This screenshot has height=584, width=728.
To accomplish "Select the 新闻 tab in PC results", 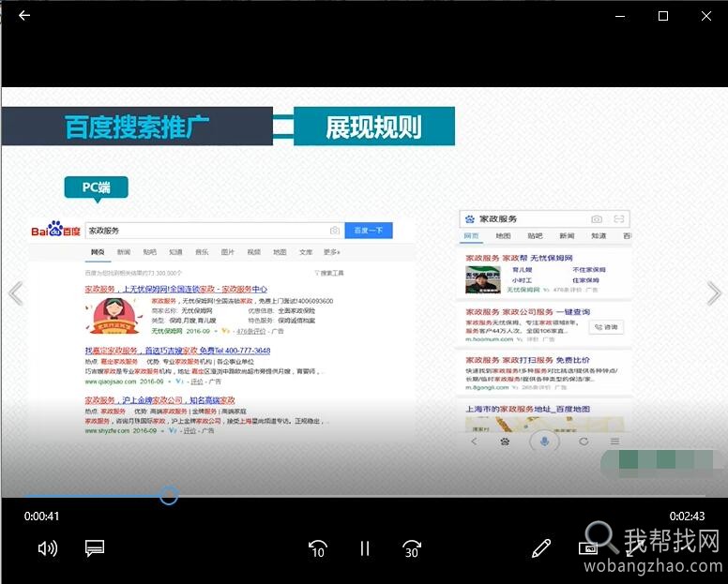I will (124, 252).
